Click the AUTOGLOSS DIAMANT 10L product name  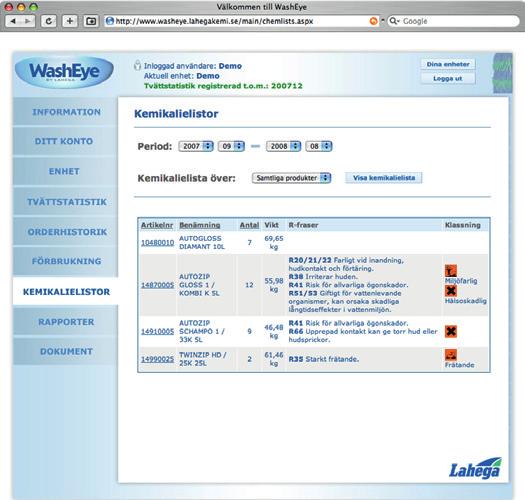[x=202, y=242]
